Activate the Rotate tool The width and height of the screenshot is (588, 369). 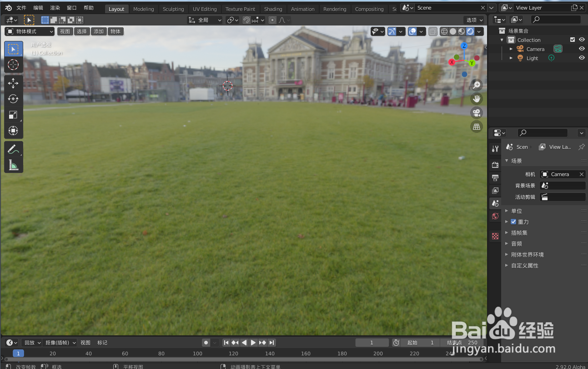13,99
